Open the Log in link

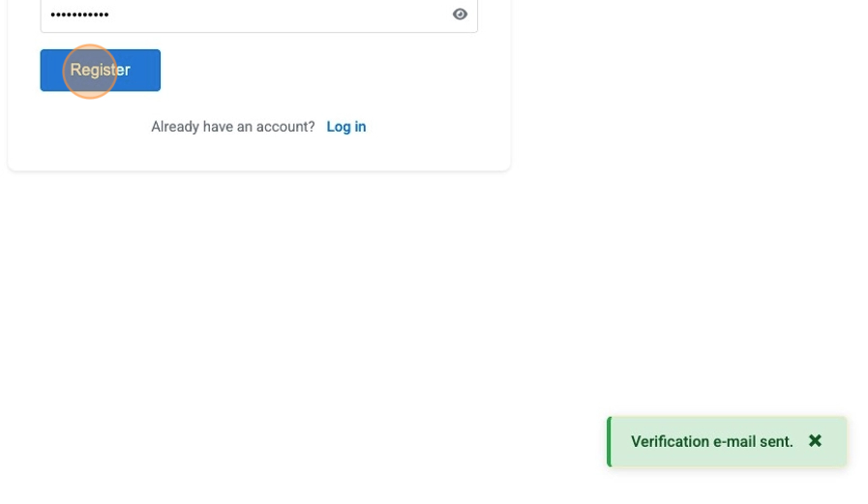tap(345, 127)
